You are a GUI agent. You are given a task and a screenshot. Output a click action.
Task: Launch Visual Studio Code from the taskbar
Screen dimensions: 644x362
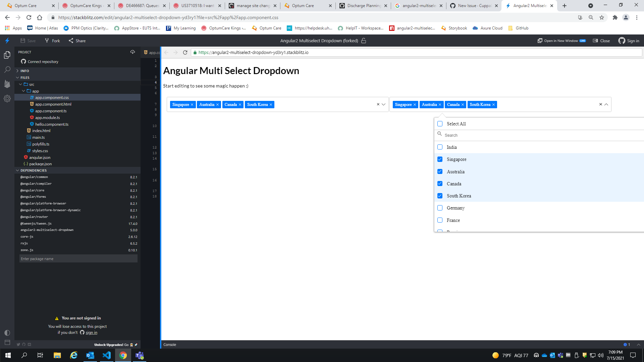click(x=107, y=355)
